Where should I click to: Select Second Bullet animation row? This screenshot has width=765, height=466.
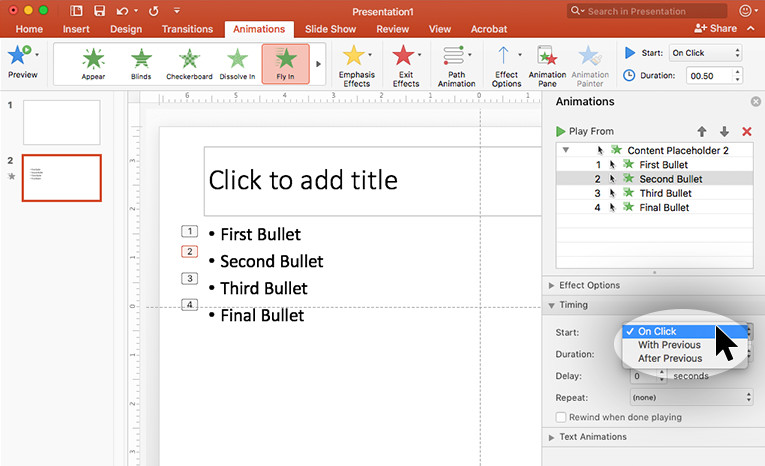tap(654, 179)
